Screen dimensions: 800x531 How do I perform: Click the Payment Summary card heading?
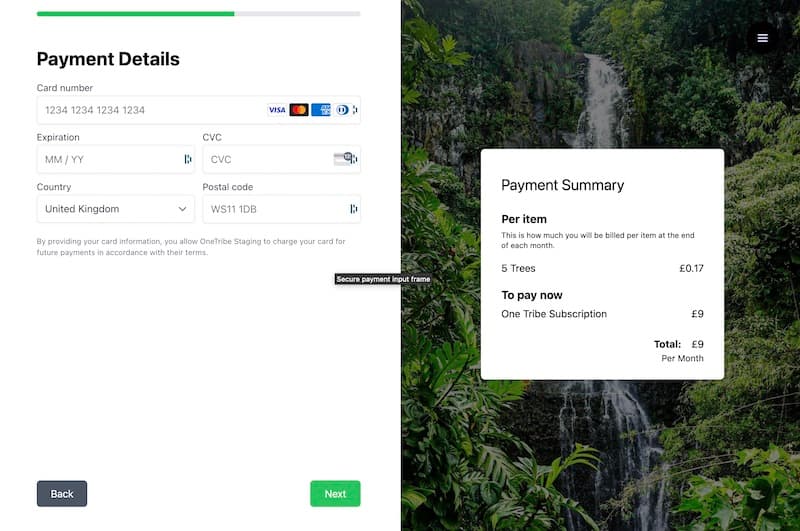(x=562, y=185)
